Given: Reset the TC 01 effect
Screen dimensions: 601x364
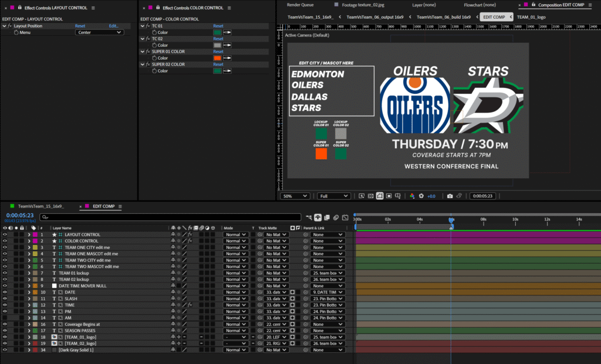Looking at the screenshot, I should pos(218,26).
